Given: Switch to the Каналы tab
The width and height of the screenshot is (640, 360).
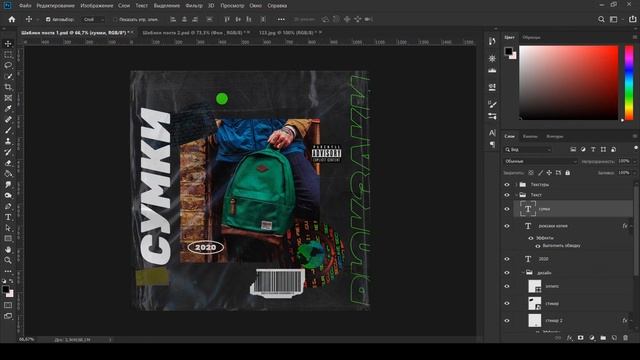Looking at the screenshot, I should click(x=530, y=136).
